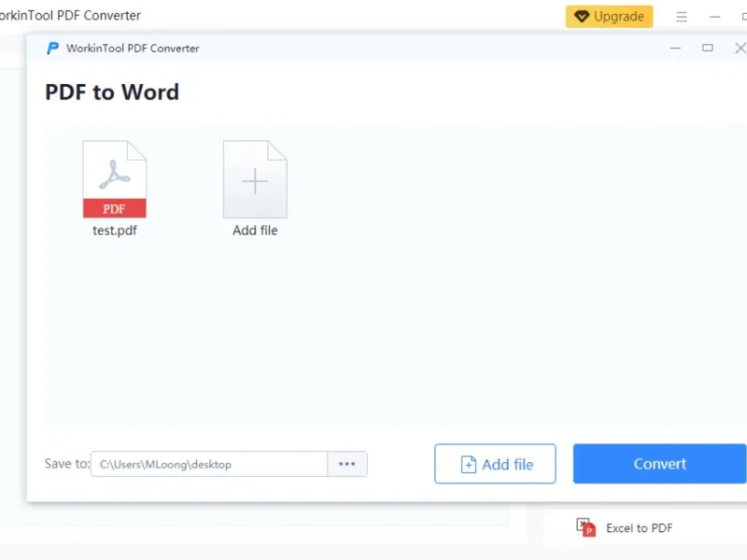
Task: Click the Upgrade button
Action: pyautogui.click(x=609, y=17)
